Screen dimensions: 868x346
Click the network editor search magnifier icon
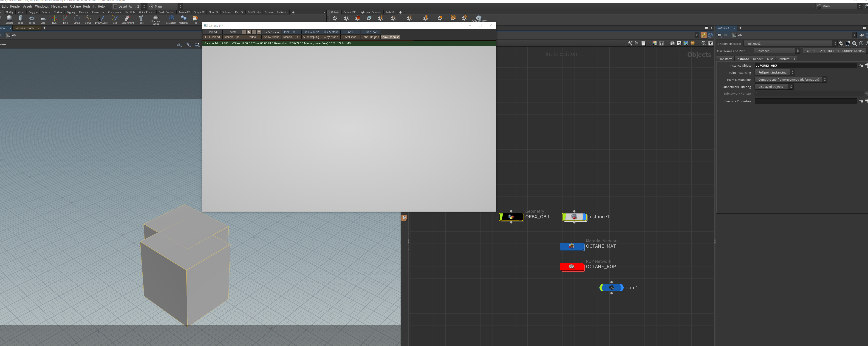(704, 43)
